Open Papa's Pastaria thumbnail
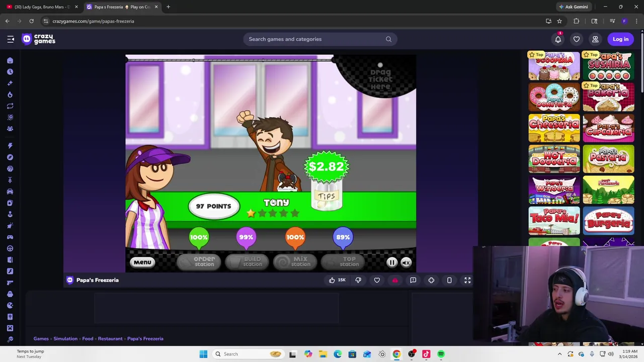This screenshot has height=362, width=644. pos(608,159)
